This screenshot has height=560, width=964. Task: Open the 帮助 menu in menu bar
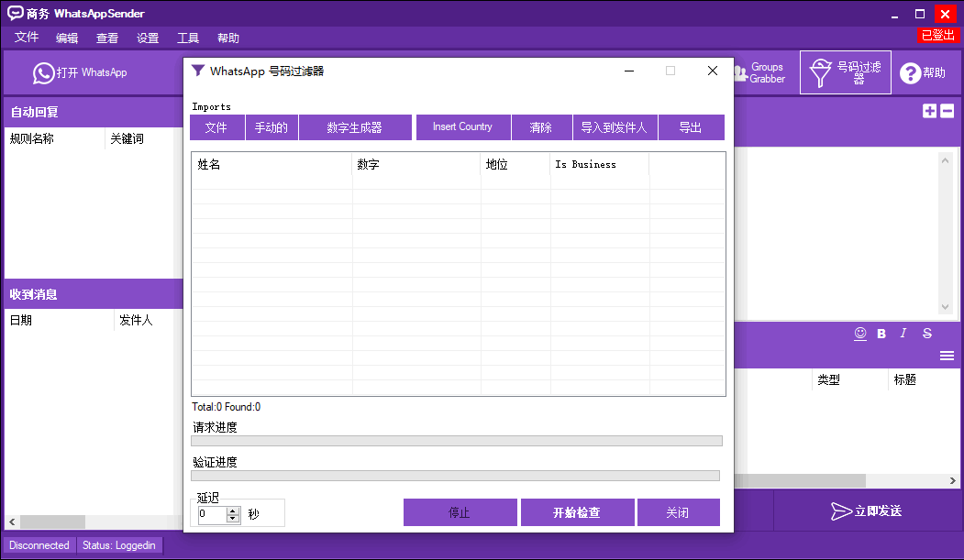click(x=228, y=38)
